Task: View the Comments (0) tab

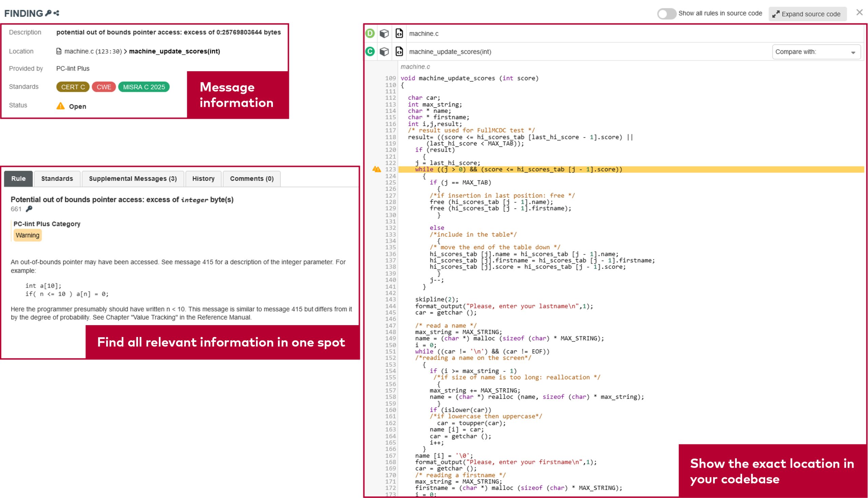Action: coord(252,179)
